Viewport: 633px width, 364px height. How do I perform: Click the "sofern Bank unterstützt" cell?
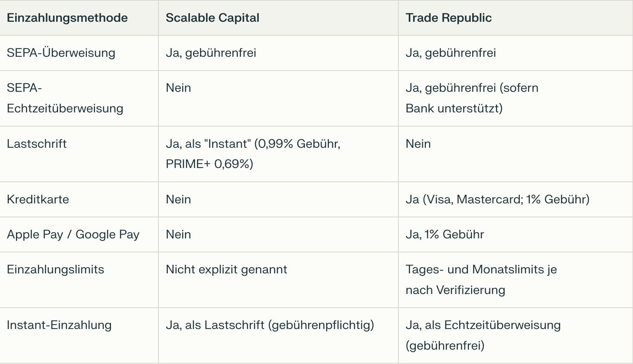pos(472,98)
